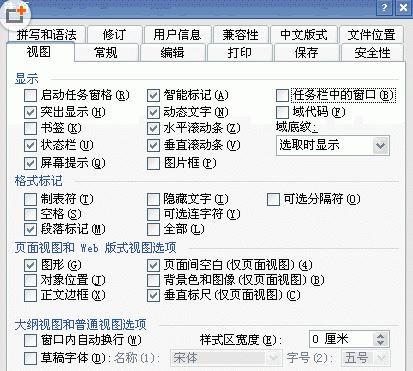Screen dimensions: 413x371
Task: Select the 编辑 tab
Action: pyautogui.click(x=173, y=53)
